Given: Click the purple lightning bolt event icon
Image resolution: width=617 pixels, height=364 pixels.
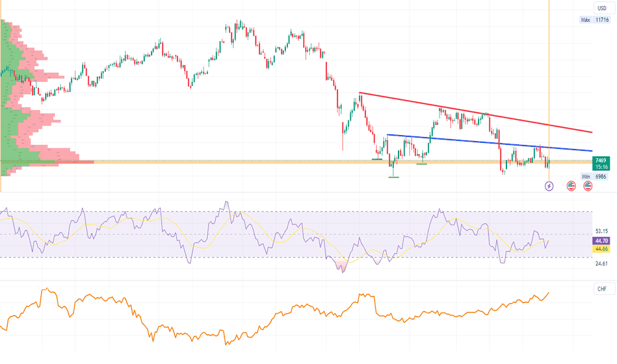Looking at the screenshot, I should click(549, 187).
